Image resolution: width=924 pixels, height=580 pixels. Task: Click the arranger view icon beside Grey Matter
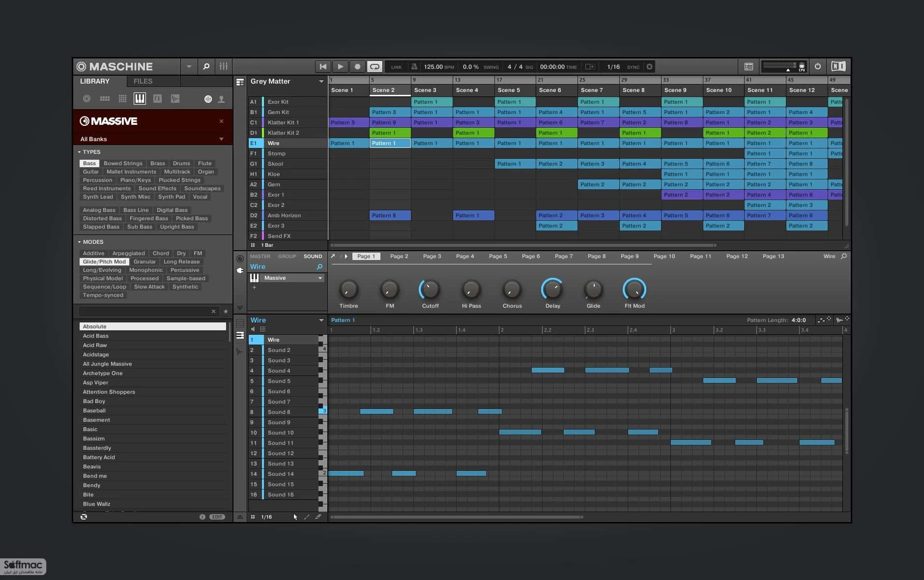coord(240,82)
